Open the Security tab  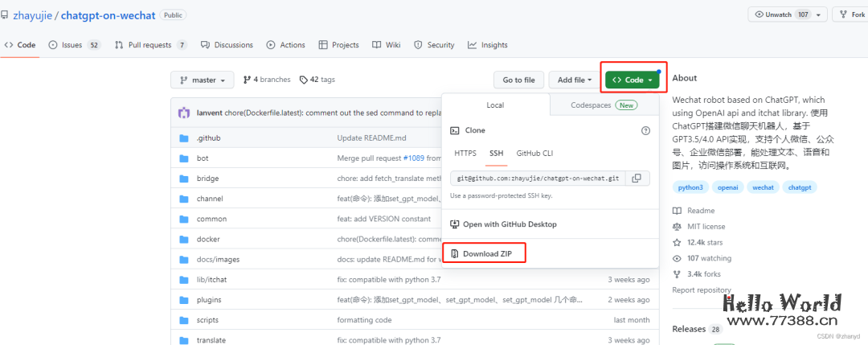(435, 45)
